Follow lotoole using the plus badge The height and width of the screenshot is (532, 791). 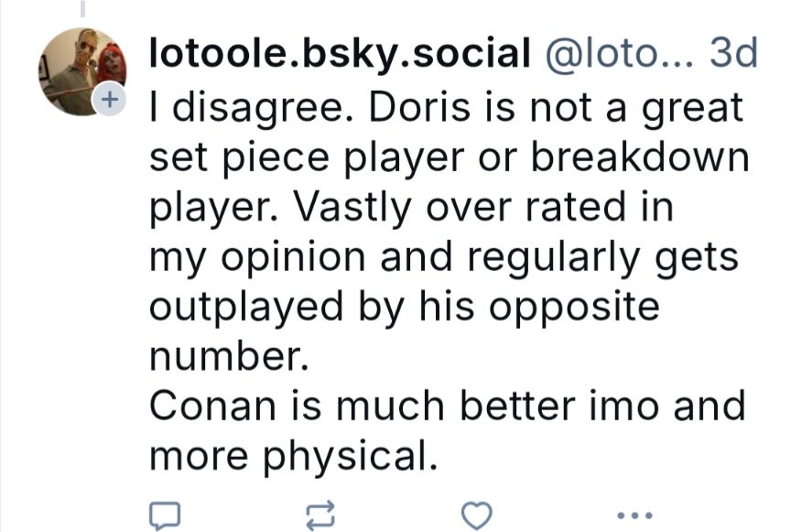pos(107,99)
